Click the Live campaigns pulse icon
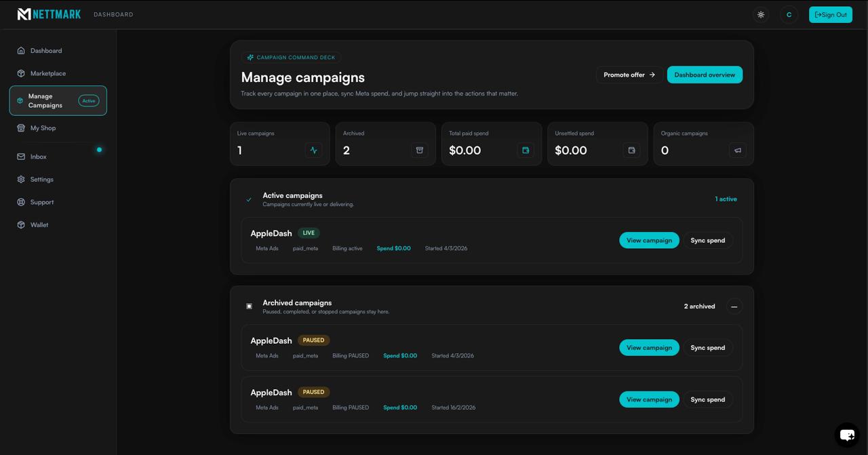Image resolution: width=868 pixels, height=455 pixels. click(x=313, y=150)
